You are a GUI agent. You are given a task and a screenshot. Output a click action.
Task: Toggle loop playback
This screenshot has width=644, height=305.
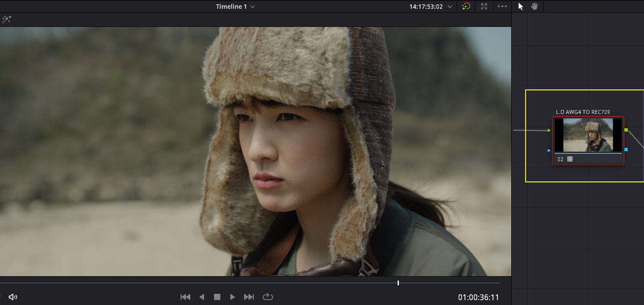click(x=268, y=297)
